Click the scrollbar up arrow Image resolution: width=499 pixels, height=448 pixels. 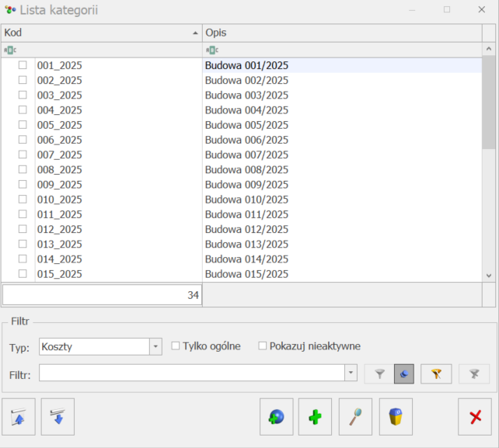coord(489,49)
